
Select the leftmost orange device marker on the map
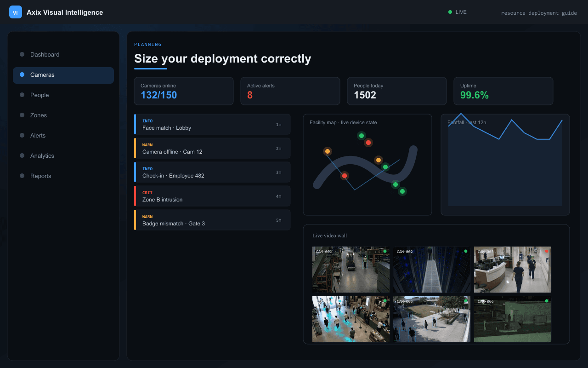(x=328, y=151)
